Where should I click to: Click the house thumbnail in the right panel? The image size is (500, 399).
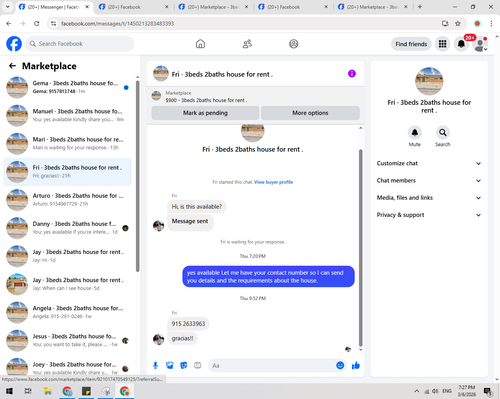(429, 81)
